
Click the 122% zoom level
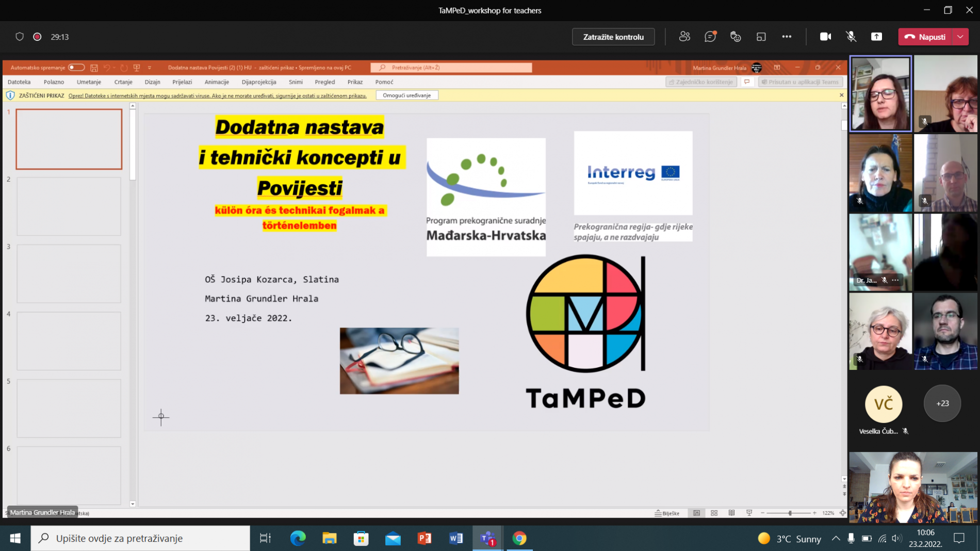[828, 513]
